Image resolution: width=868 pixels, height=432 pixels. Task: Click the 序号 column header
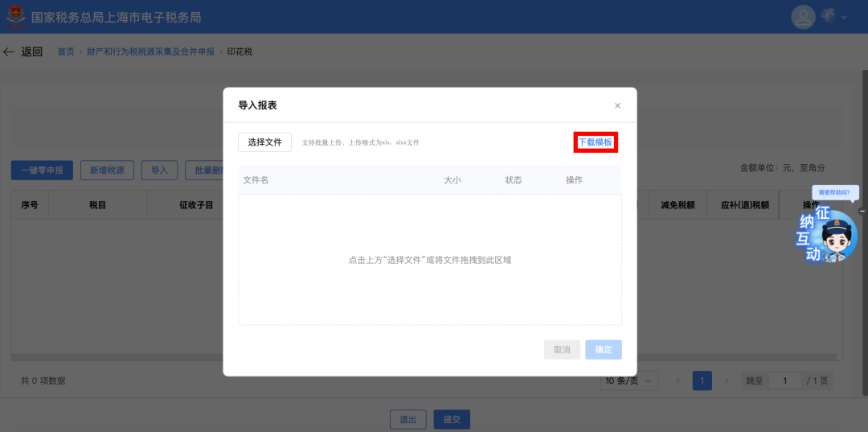tap(30, 205)
